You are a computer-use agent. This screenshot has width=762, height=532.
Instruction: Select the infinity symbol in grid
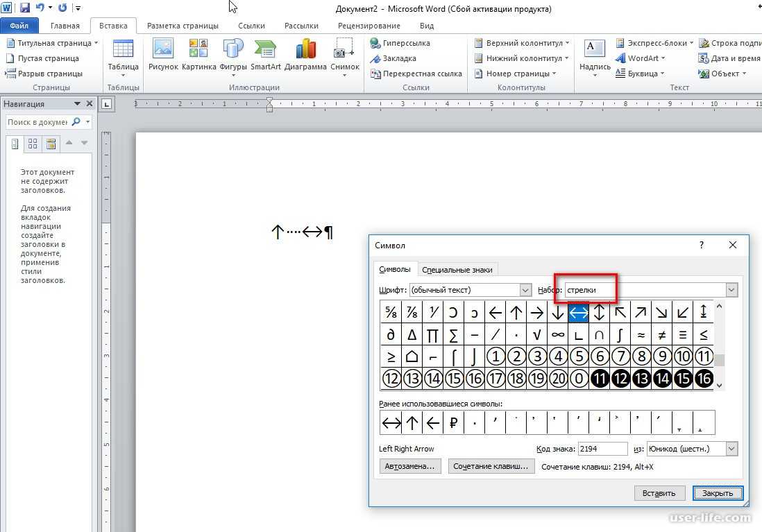coord(558,334)
